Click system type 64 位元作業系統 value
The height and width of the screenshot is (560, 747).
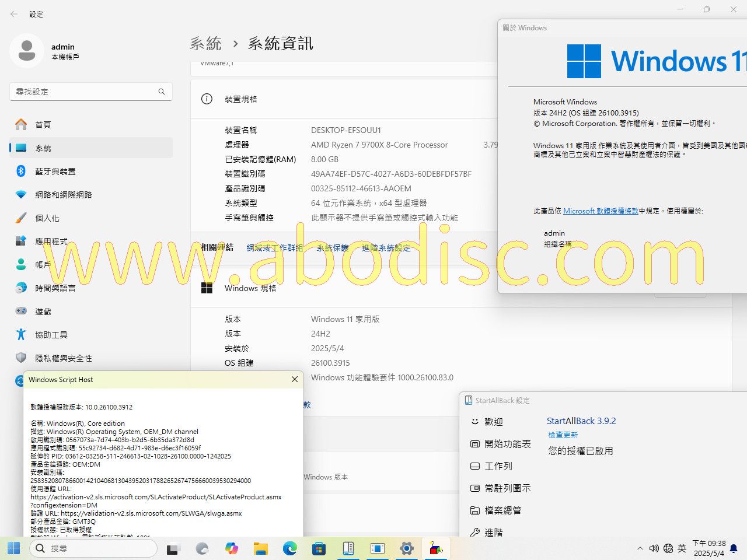pyautogui.click(x=369, y=203)
